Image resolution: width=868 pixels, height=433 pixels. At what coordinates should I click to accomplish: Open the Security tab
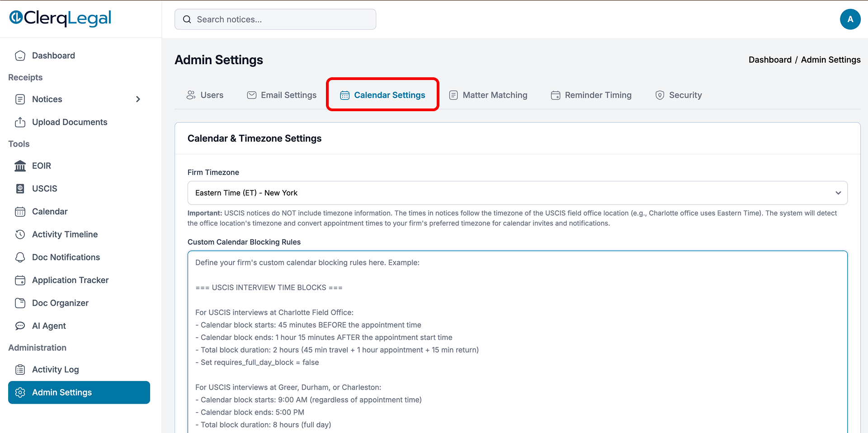[x=678, y=95]
